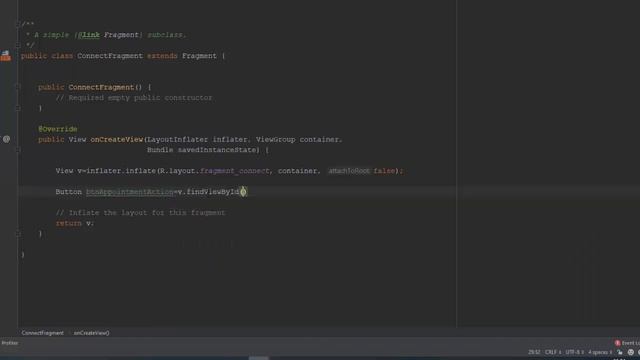The image size is (640, 360).
Task: Click the 'Inflate the layout for this fragment' comment
Action: pyautogui.click(x=140, y=213)
